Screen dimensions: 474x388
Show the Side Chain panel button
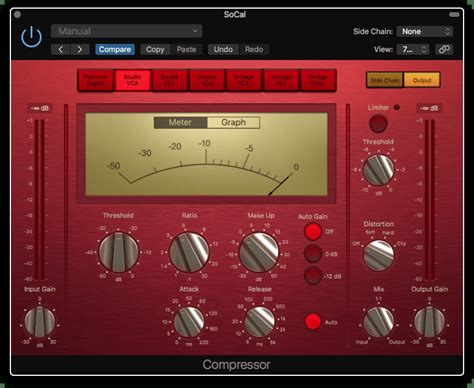385,80
